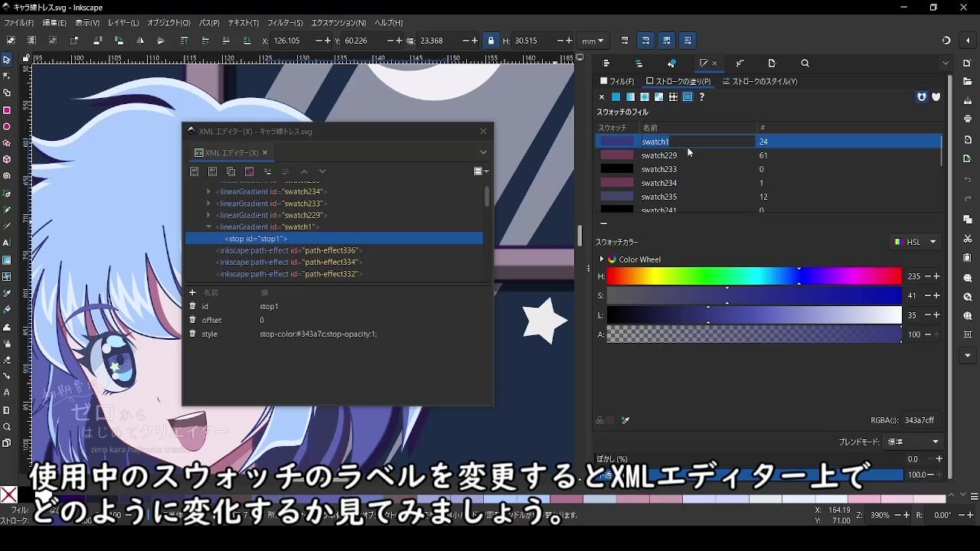Open the フィルター(S) menu
980x551 pixels.
[x=285, y=23]
